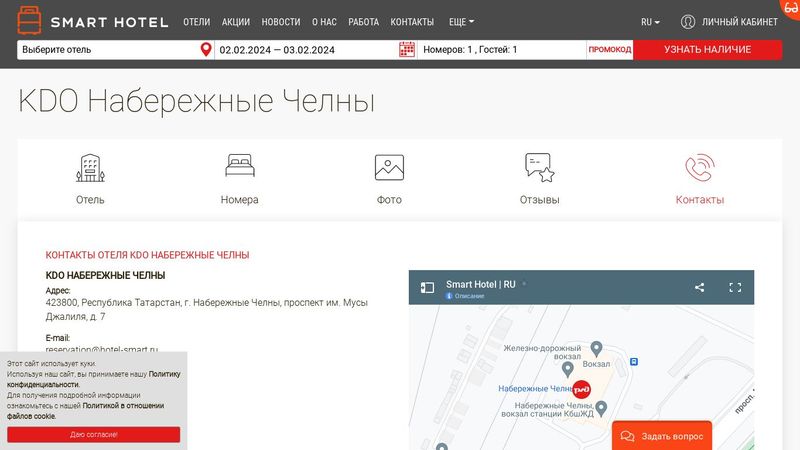Click the Smart Hotel suitcase logo
This screenshot has width=800, height=450.
pyautogui.click(x=30, y=20)
